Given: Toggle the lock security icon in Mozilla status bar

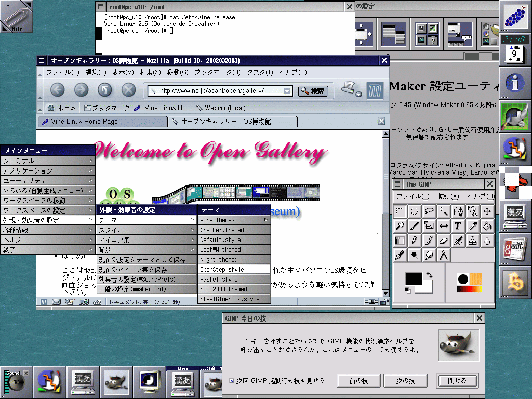Looking at the screenshot, I should [x=384, y=302].
